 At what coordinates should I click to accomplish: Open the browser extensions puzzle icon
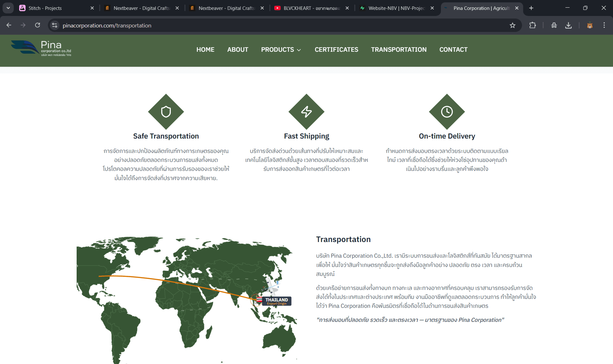pos(532,25)
